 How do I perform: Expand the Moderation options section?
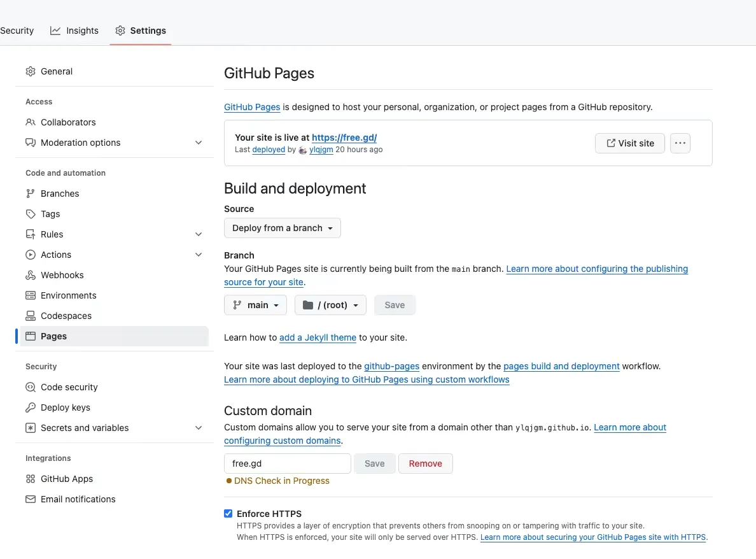pyautogui.click(x=199, y=143)
